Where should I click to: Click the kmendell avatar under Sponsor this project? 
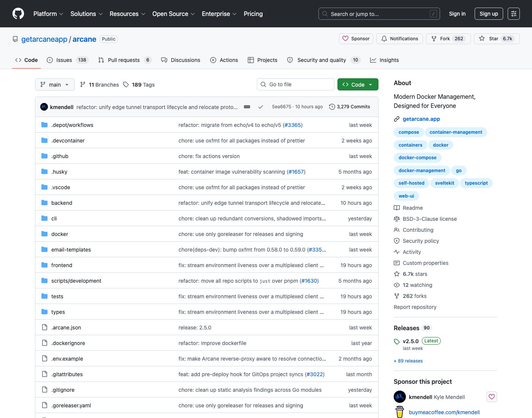400,397
